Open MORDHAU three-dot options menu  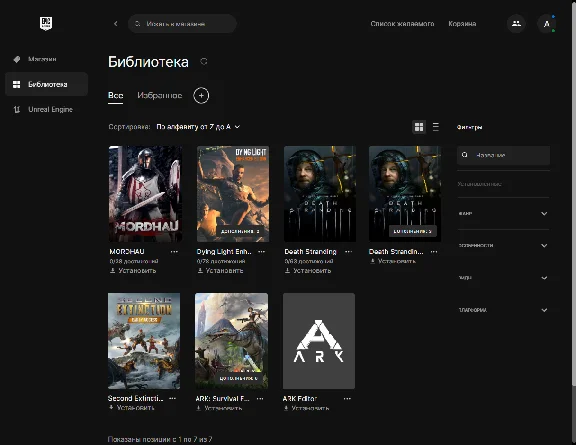[x=174, y=252]
